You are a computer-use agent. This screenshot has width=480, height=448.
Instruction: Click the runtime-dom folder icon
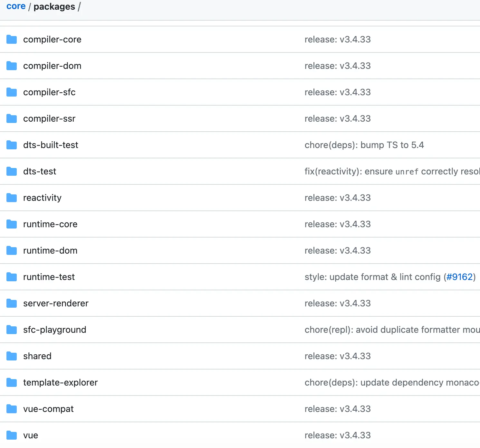point(12,250)
